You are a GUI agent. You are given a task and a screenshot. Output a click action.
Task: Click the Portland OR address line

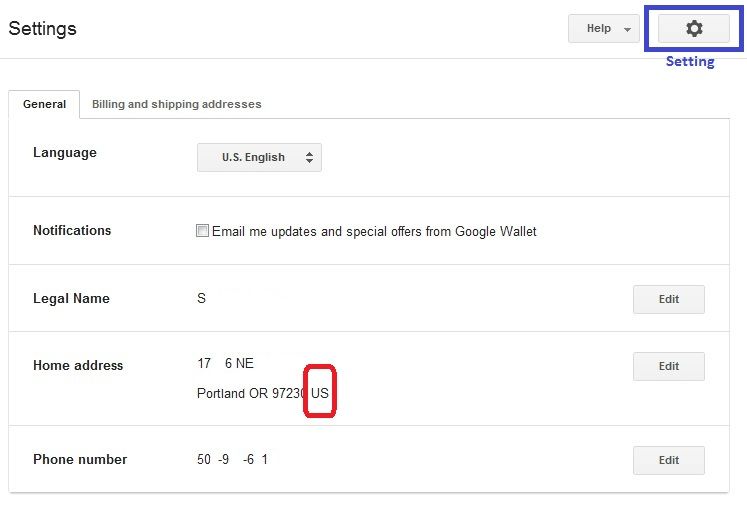tap(251, 393)
